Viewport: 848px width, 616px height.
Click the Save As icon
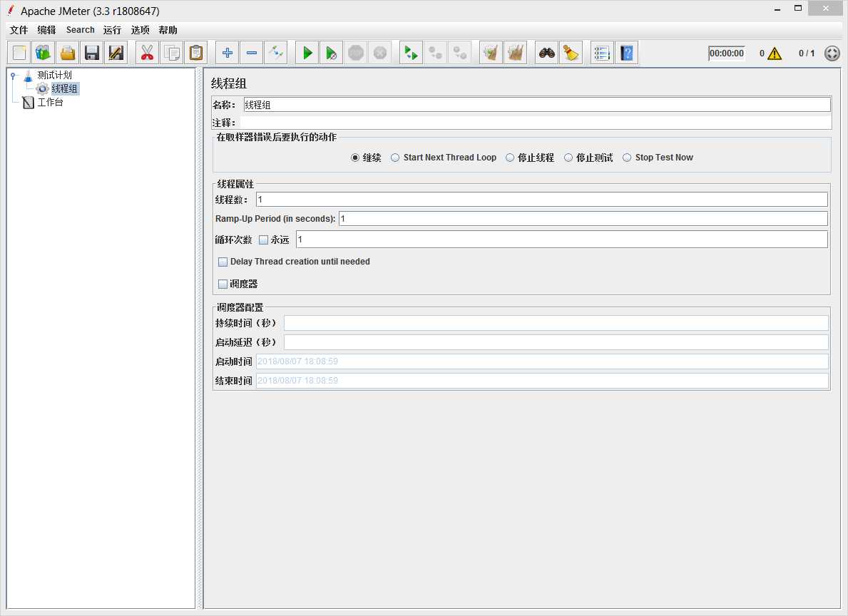coord(116,53)
